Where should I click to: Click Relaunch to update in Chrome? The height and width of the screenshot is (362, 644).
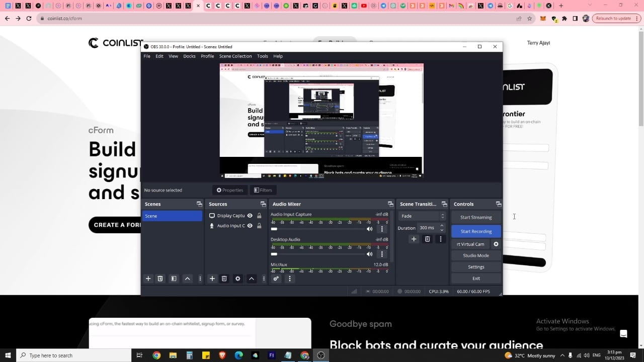pos(613,19)
